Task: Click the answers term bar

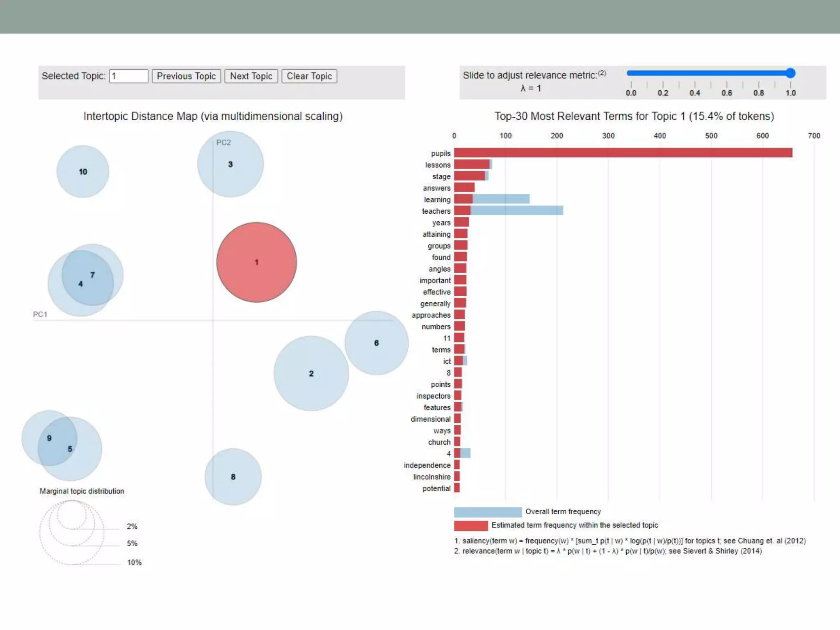Action: [x=464, y=188]
